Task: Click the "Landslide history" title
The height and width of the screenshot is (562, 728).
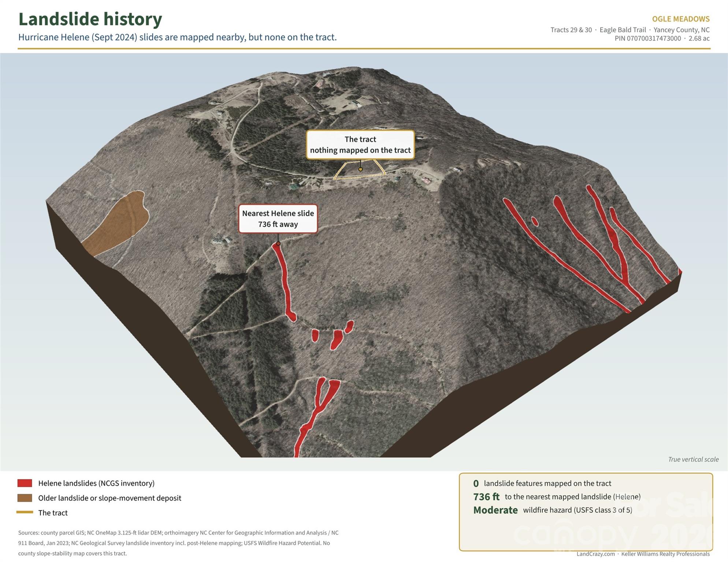Action: [90, 19]
